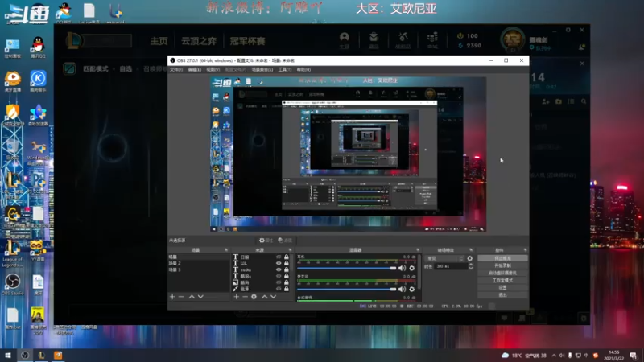Show hidden system tray icons chevron
This screenshot has width=644, height=362.
click(x=554, y=356)
